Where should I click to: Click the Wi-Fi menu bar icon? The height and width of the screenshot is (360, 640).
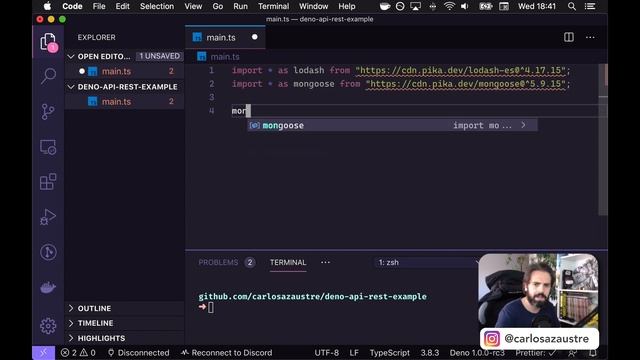(x=449, y=7)
